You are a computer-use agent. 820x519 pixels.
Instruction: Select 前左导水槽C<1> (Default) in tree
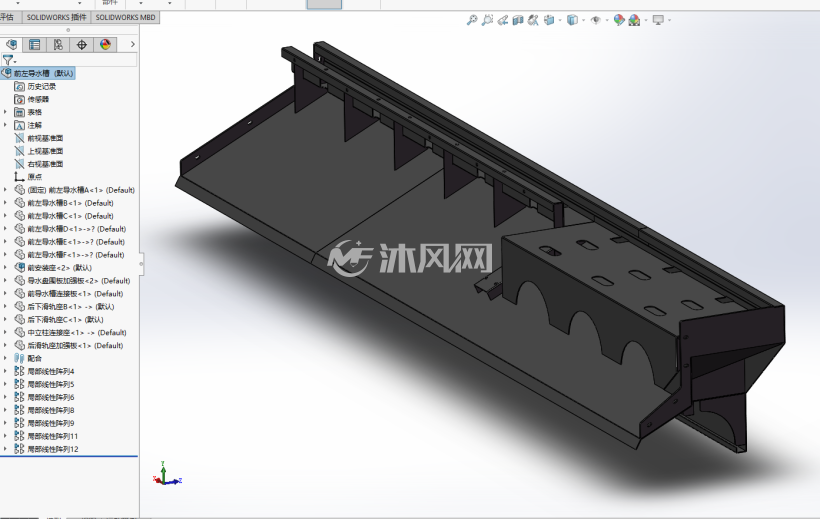pos(71,216)
